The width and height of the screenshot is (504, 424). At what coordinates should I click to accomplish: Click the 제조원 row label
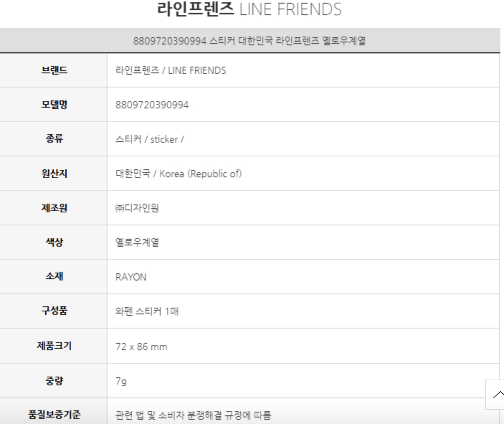54,208
